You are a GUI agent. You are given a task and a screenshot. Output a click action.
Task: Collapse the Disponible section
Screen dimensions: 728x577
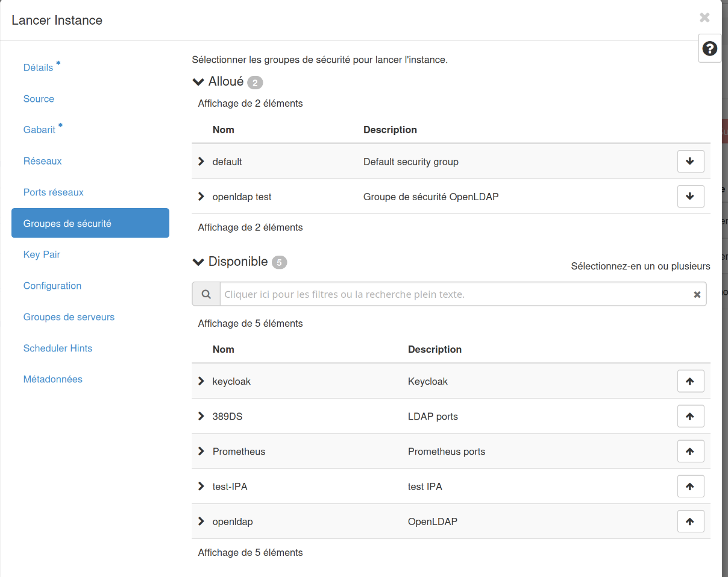click(x=198, y=262)
